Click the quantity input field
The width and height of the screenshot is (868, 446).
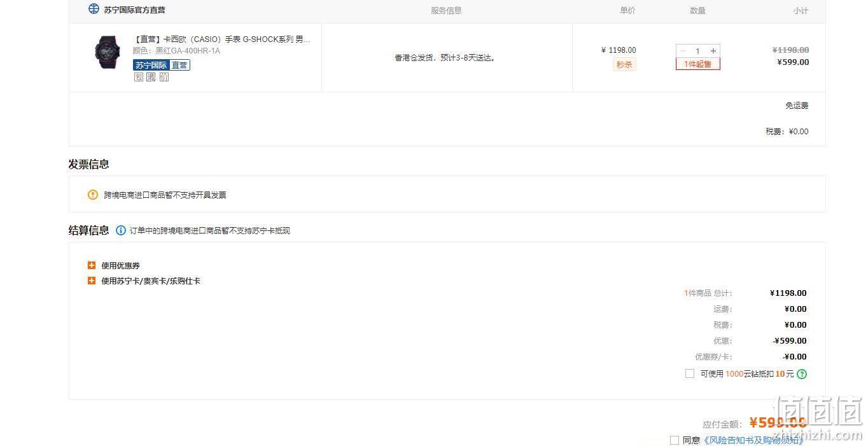point(697,51)
